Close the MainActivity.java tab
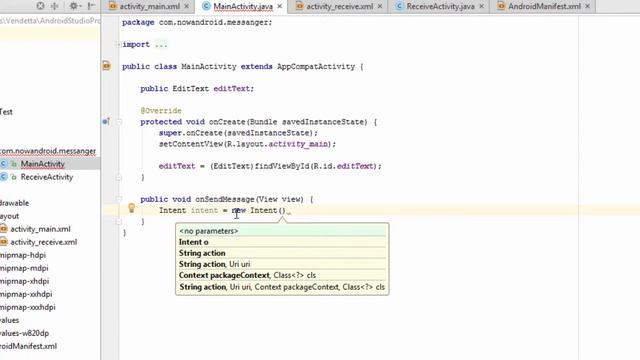 280,6
